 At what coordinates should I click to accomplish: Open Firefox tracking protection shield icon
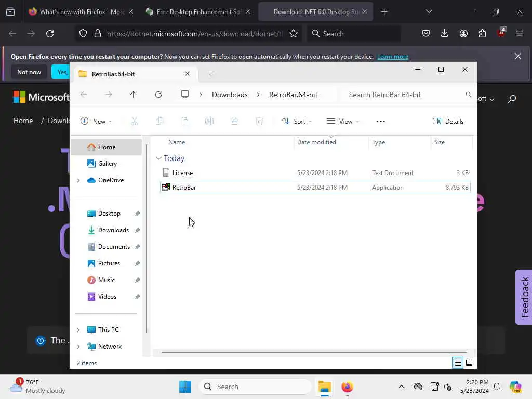pos(83,34)
